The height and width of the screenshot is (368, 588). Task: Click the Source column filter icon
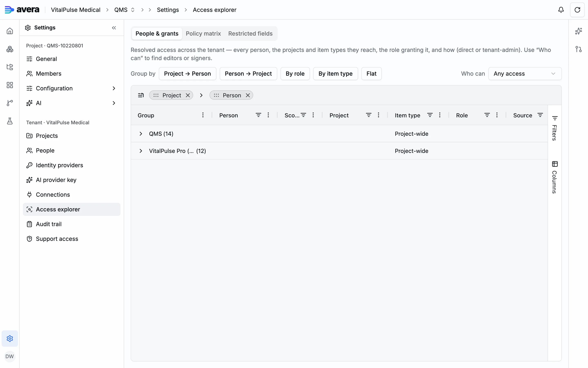[540, 115]
